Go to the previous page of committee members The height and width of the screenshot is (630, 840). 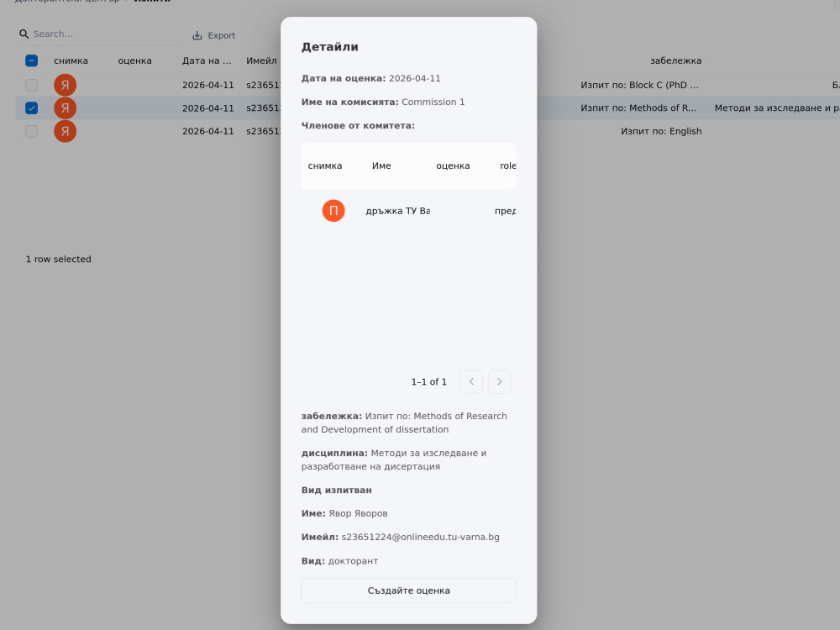471,381
